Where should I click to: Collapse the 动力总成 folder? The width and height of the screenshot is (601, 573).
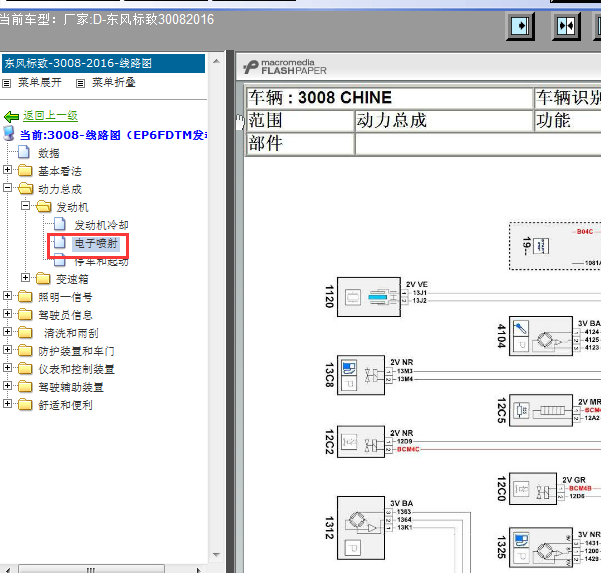tap(7, 187)
